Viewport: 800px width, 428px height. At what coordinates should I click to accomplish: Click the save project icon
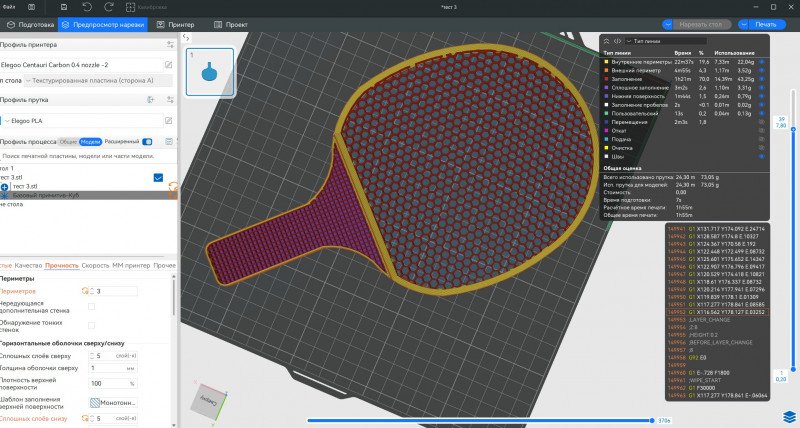(64, 6)
